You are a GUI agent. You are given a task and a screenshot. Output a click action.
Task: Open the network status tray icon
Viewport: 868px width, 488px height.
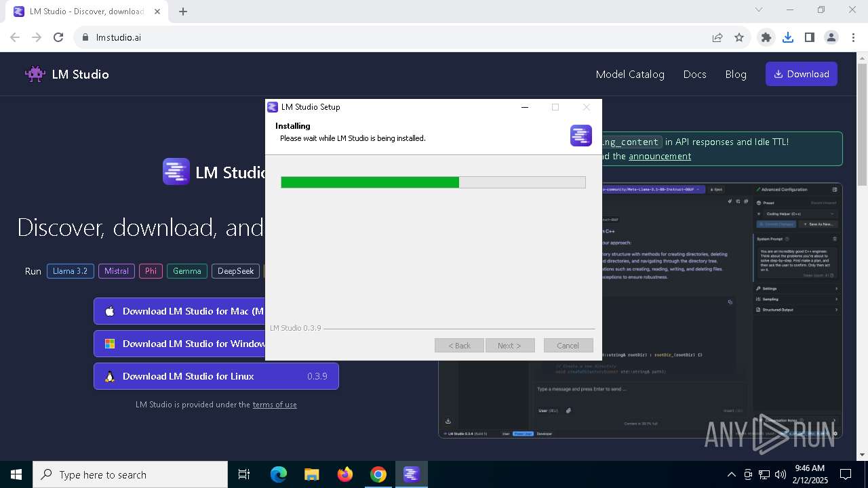(764, 474)
